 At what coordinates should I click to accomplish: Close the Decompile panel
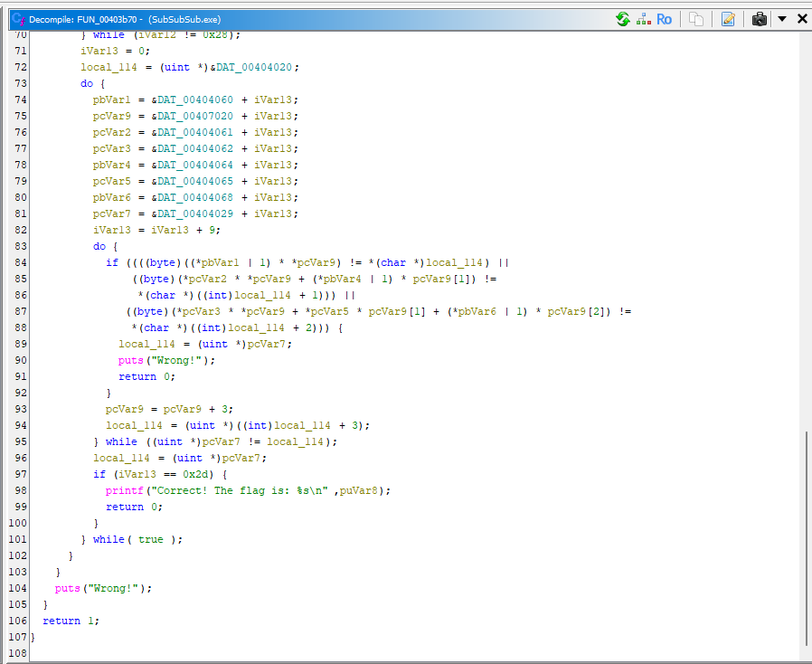click(x=802, y=19)
